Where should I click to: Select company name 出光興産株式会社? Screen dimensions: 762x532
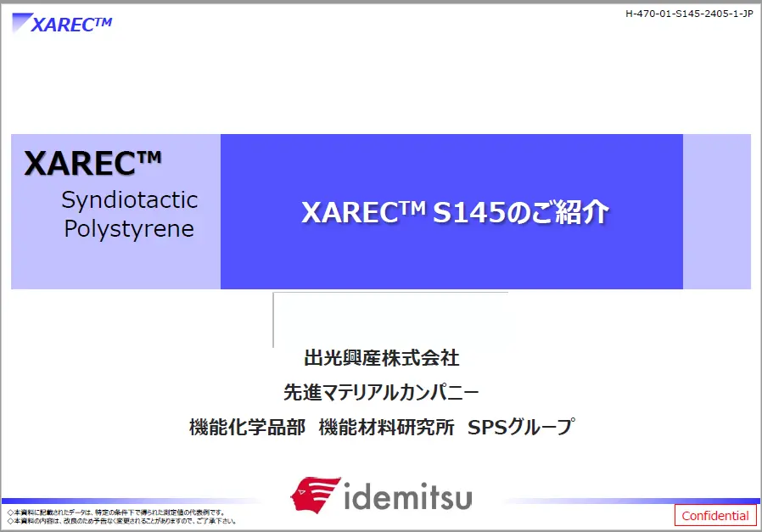pos(381,358)
